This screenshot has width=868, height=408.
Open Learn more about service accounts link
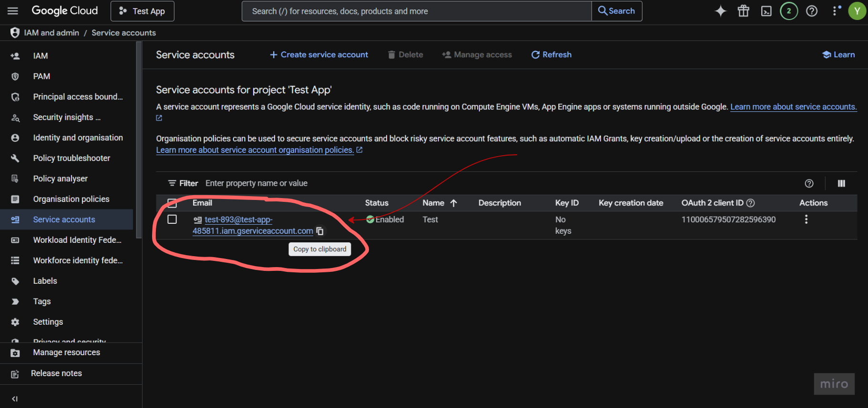[793, 107]
